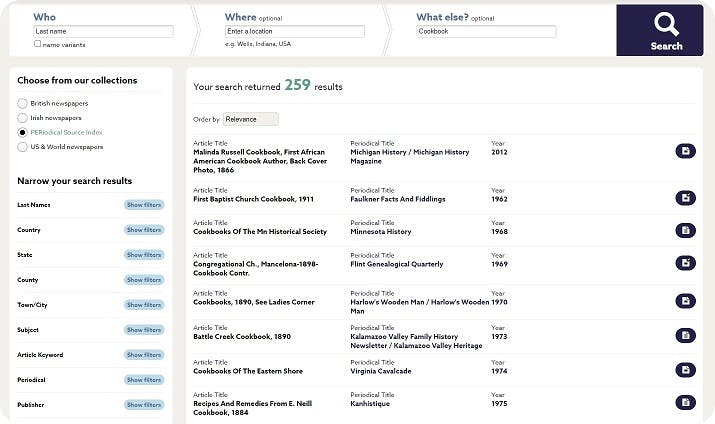715x424 pixels.
Task: Select the Irish newspapers collection
Action: click(22, 118)
